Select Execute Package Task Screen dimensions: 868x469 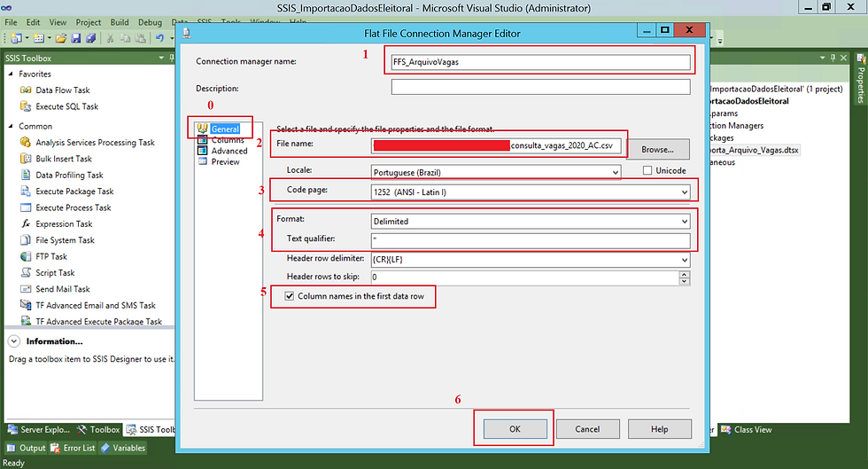(x=74, y=192)
